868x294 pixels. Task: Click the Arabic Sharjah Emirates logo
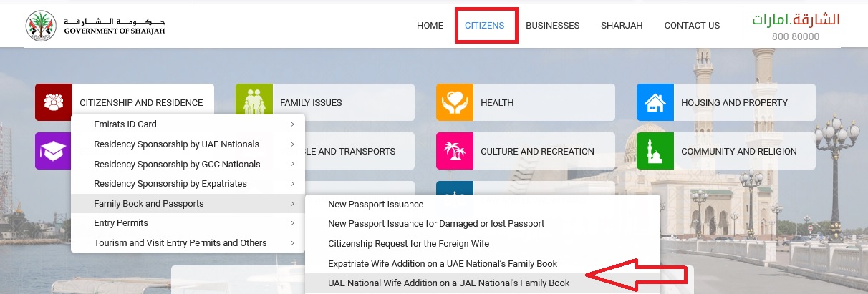(796, 21)
